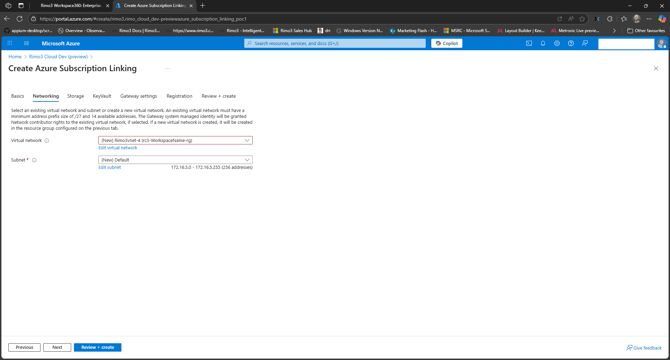Click the Copilot button
Viewport: 670px width, 360px height.
[447, 43]
